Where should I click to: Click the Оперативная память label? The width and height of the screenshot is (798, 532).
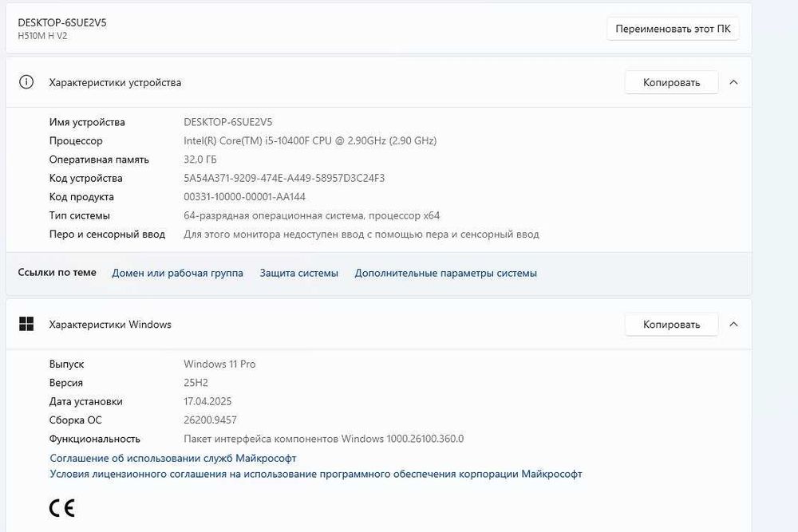(99, 160)
